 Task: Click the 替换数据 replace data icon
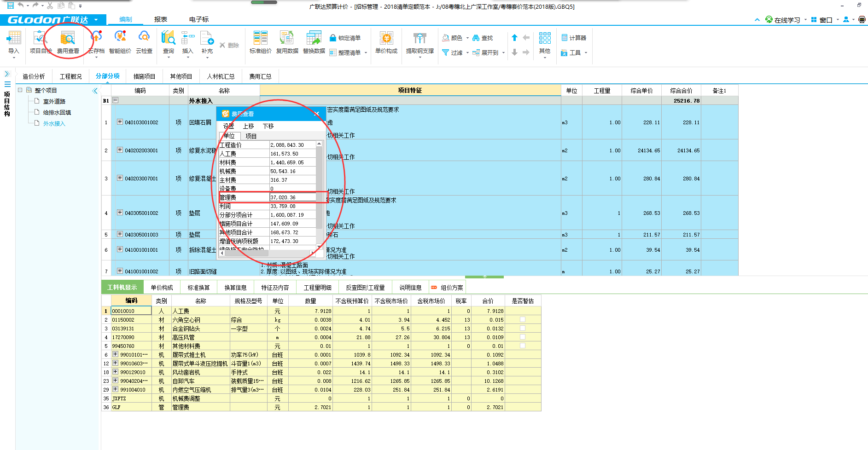click(x=314, y=38)
